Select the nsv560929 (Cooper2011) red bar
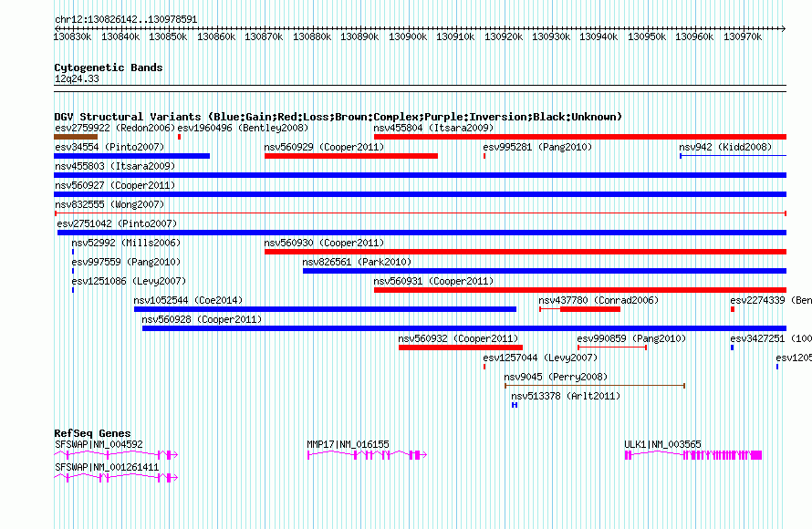 coord(351,156)
